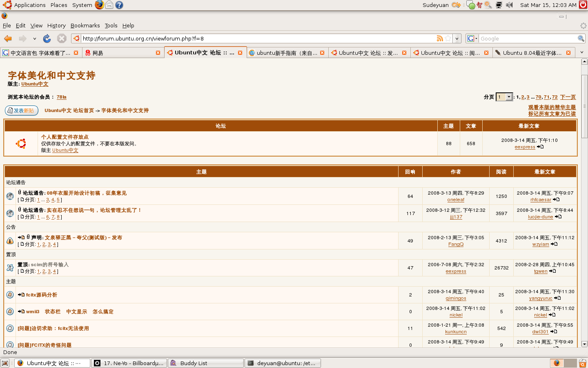Open the Trash applet in bottom panel

(x=583, y=363)
